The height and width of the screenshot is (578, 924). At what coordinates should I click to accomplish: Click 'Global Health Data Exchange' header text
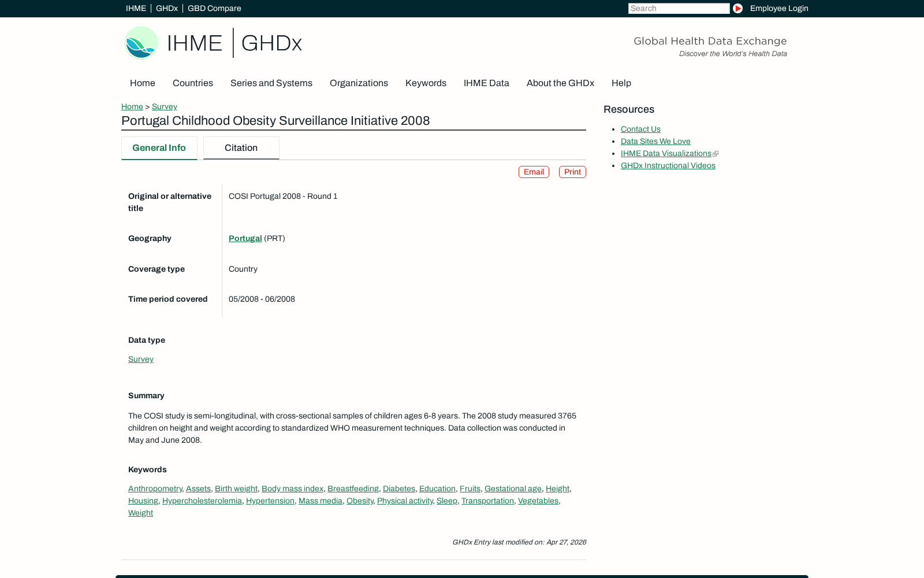click(710, 41)
